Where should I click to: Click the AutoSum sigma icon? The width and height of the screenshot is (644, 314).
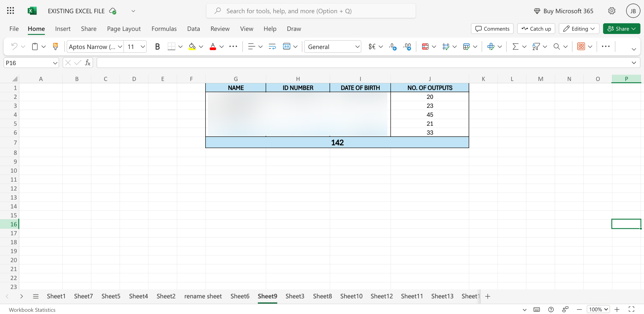pos(515,47)
